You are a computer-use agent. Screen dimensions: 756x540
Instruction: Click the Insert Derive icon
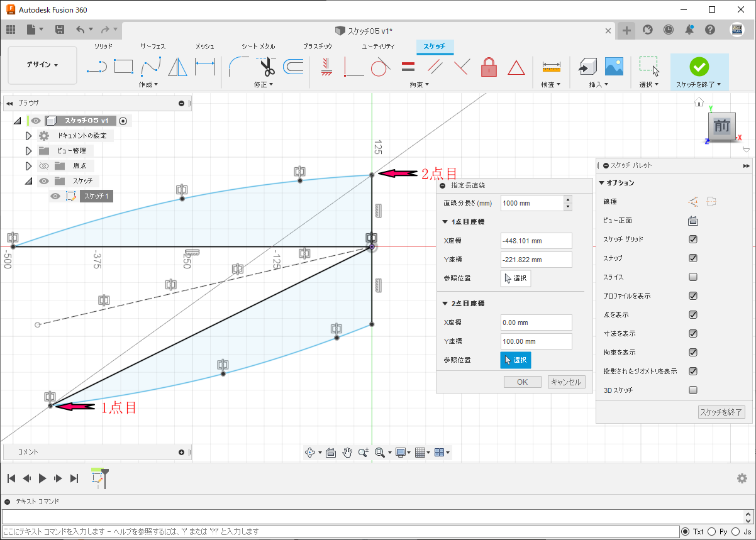click(x=587, y=67)
